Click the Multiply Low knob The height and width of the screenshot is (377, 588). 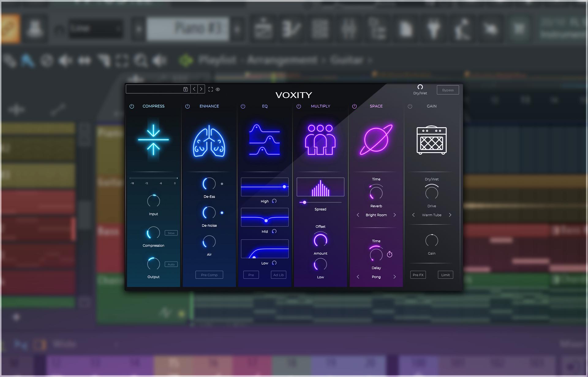(x=320, y=265)
